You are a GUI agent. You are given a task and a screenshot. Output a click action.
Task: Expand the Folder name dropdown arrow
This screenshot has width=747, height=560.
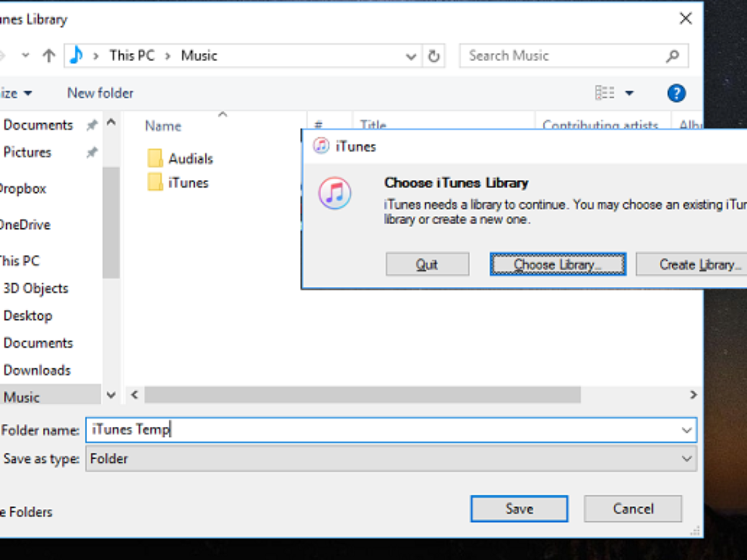tap(687, 430)
